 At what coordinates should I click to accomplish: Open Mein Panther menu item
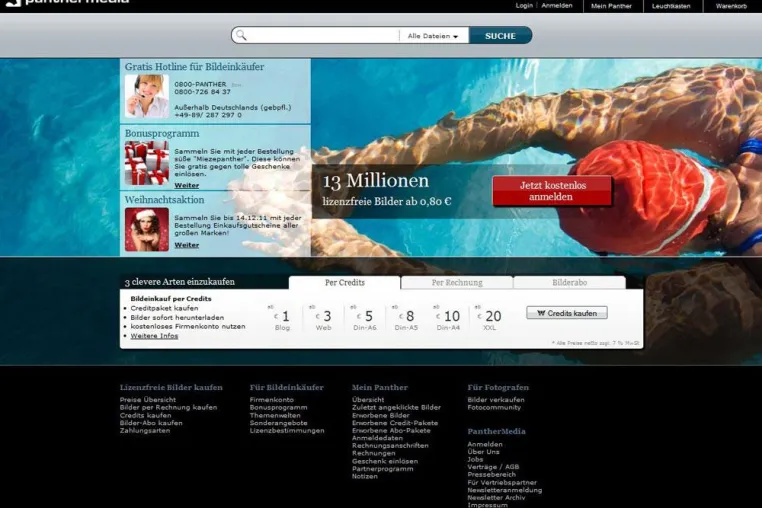(x=611, y=6)
